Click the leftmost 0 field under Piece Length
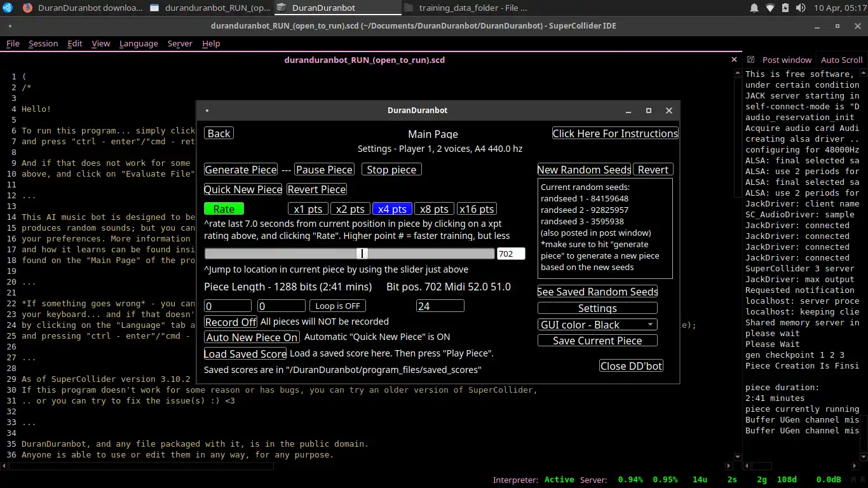 point(227,306)
